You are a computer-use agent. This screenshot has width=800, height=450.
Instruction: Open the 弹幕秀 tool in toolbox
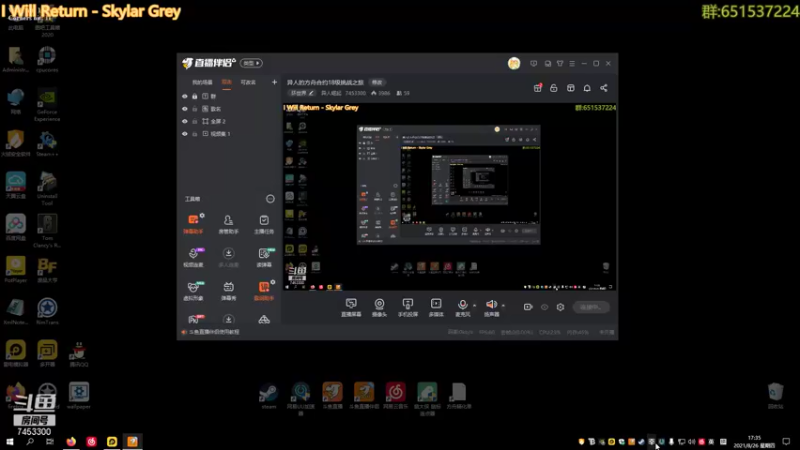(228, 290)
